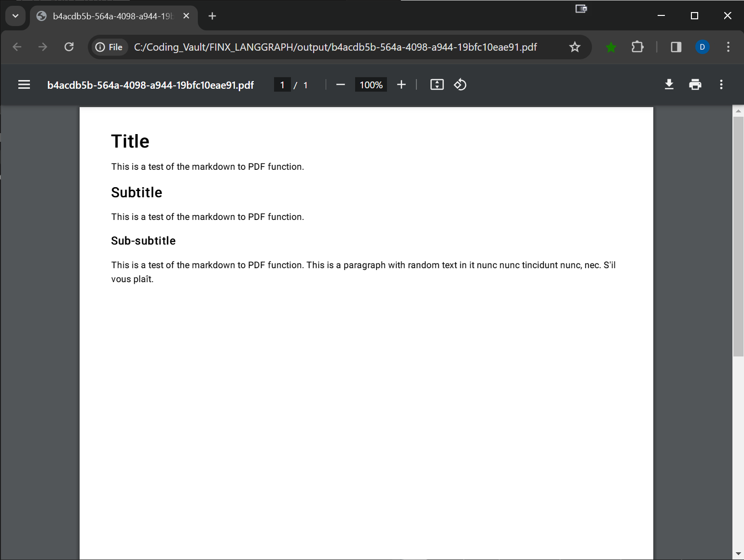Open the PDF viewer more actions menu
744x560 pixels.
click(721, 85)
